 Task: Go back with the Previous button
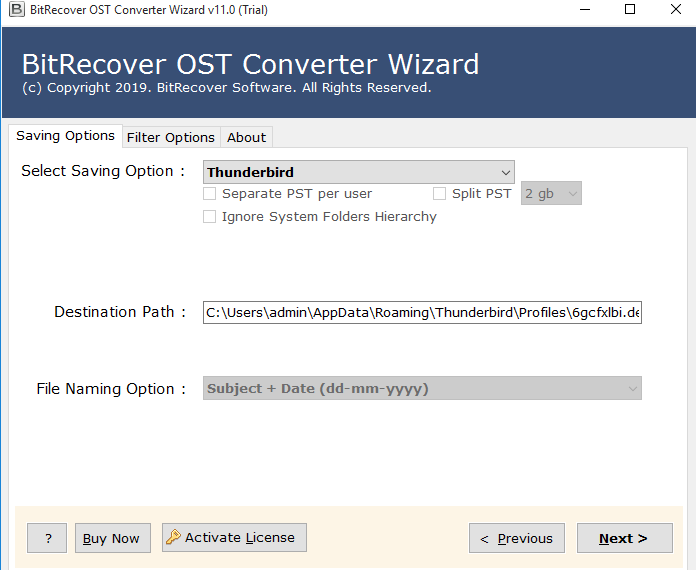click(x=516, y=538)
